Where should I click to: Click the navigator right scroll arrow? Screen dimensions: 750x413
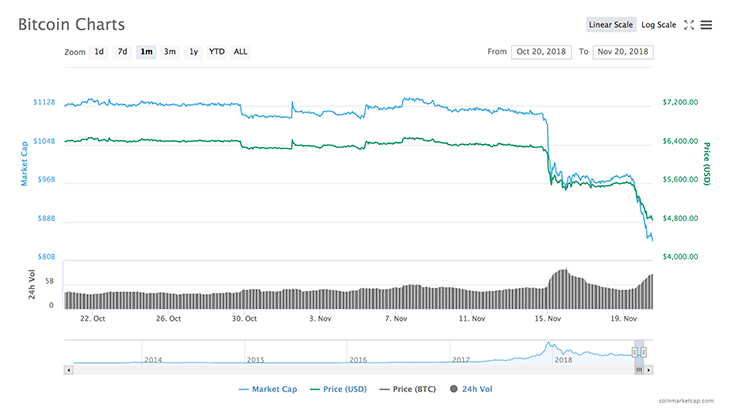pos(649,370)
